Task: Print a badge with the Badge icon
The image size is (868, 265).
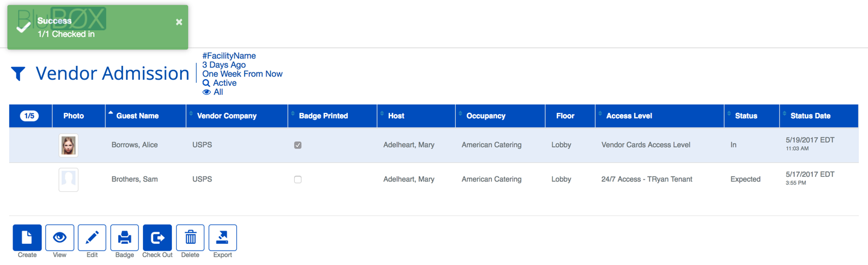Action: point(125,238)
